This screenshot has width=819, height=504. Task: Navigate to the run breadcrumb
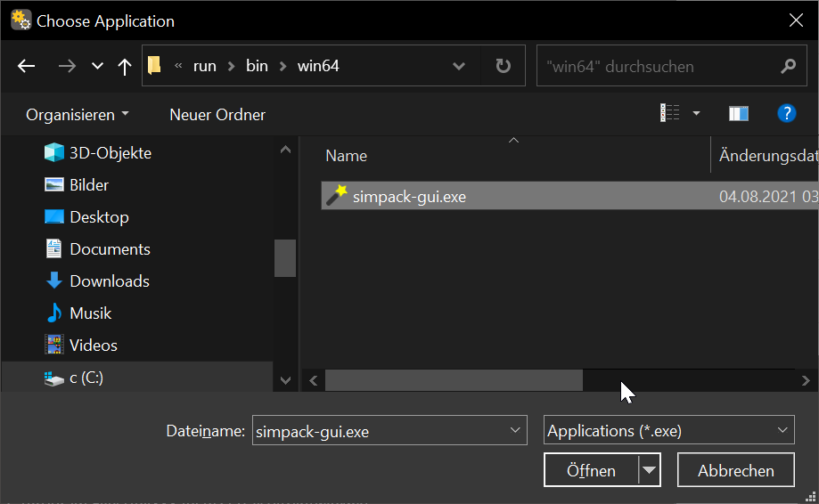tap(205, 66)
